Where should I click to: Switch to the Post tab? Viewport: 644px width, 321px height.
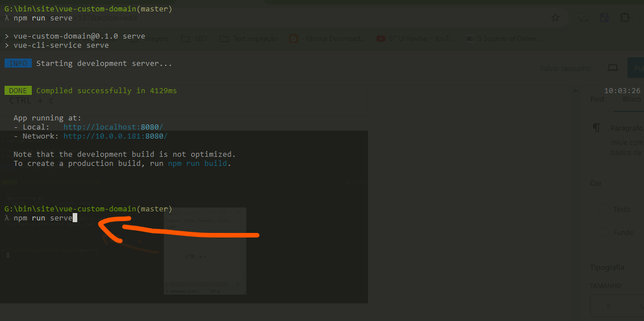(597, 99)
